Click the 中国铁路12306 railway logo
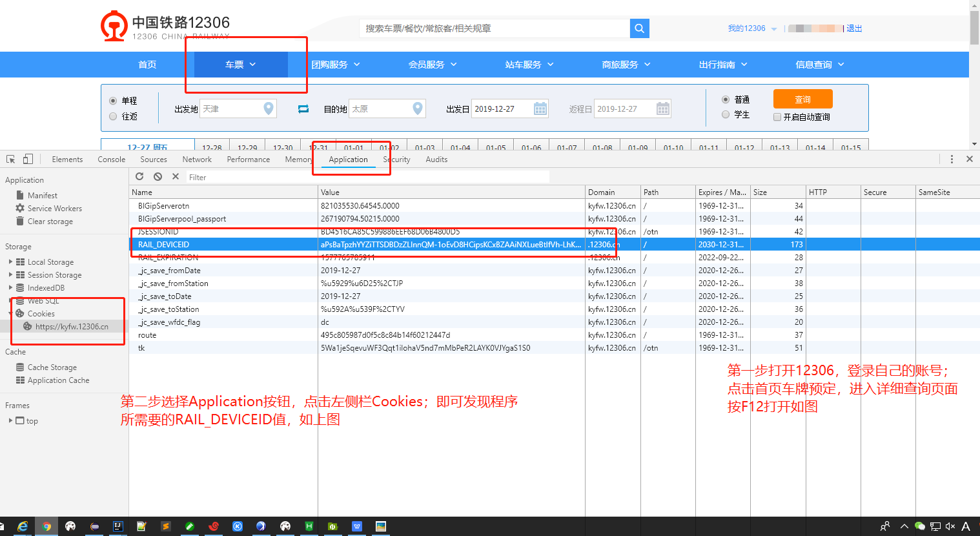This screenshot has height=536, width=980. (x=115, y=25)
